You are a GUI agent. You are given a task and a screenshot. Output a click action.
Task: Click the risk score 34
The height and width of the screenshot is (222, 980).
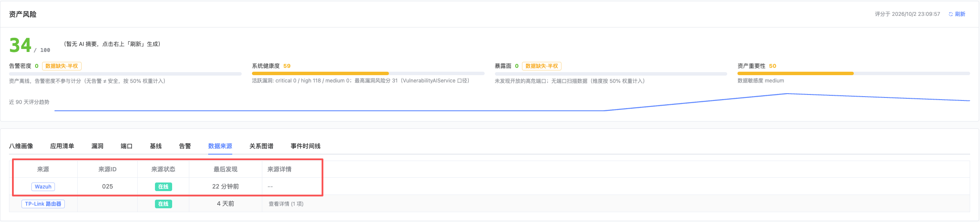pyautogui.click(x=20, y=45)
